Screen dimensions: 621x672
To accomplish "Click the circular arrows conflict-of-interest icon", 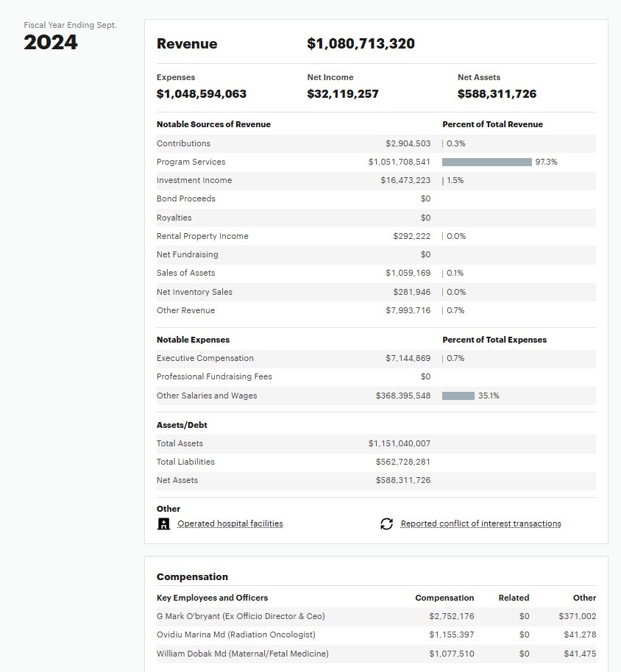I will [386, 523].
